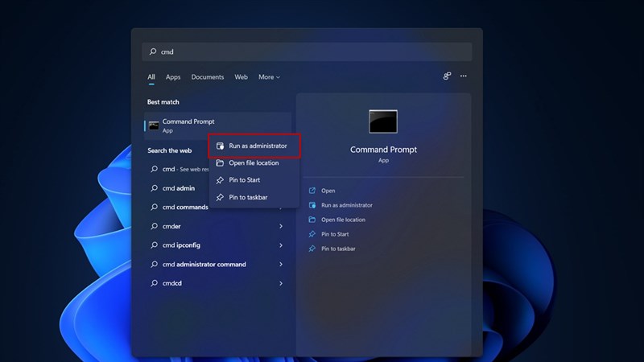This screenshot has width=644, height=362.
Task: Switch to the Documents tab
Action: tap(208, 77)
